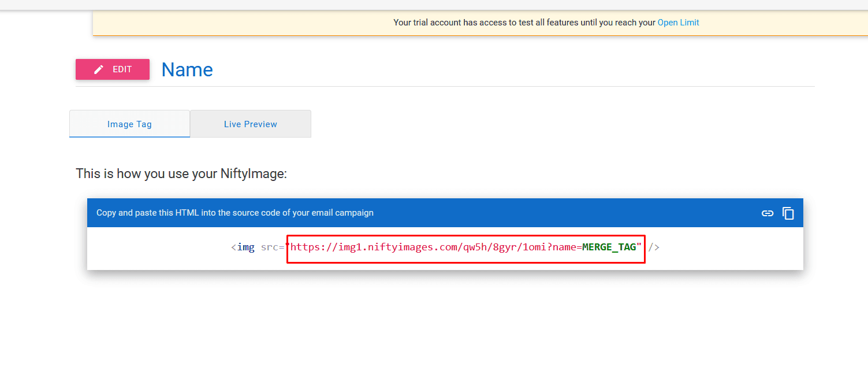Screen dimensions: 868x381
Task: Click the src attribute in the snippet
Action: point(269,247)
